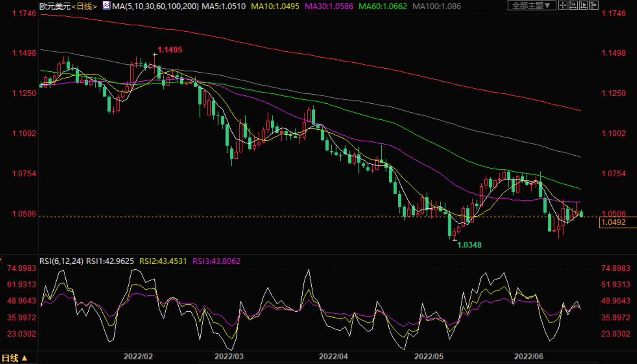Open the 全部主题 dropdown
This screenshot has width=637, height=364.
531,6
